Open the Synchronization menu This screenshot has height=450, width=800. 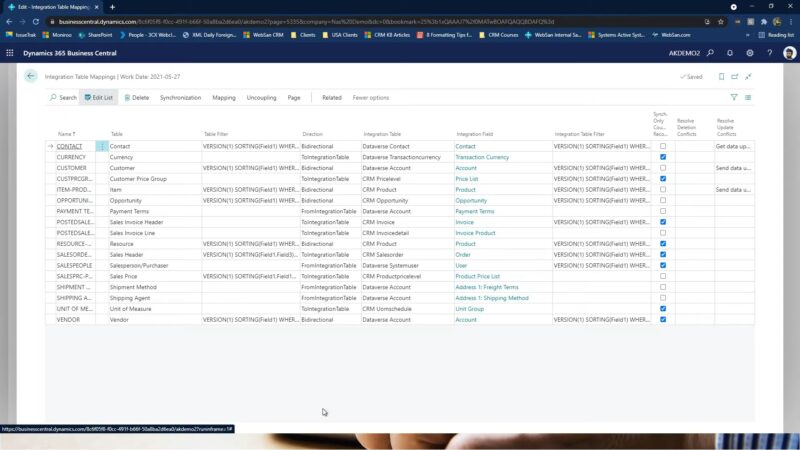(x=180, y=97)
